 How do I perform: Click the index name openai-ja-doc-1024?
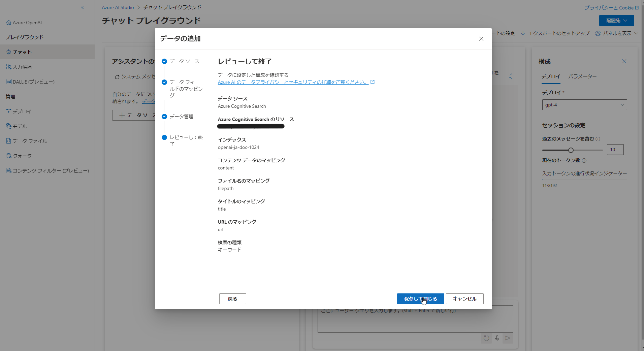click(238, 147)
